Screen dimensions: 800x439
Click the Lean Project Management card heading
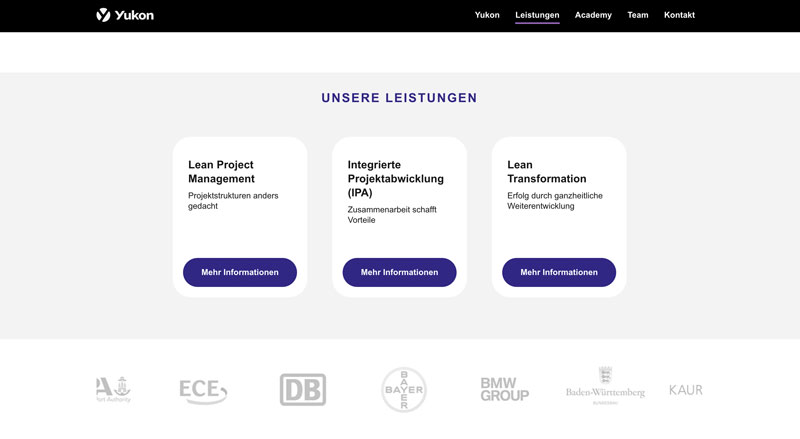[221, 172]
